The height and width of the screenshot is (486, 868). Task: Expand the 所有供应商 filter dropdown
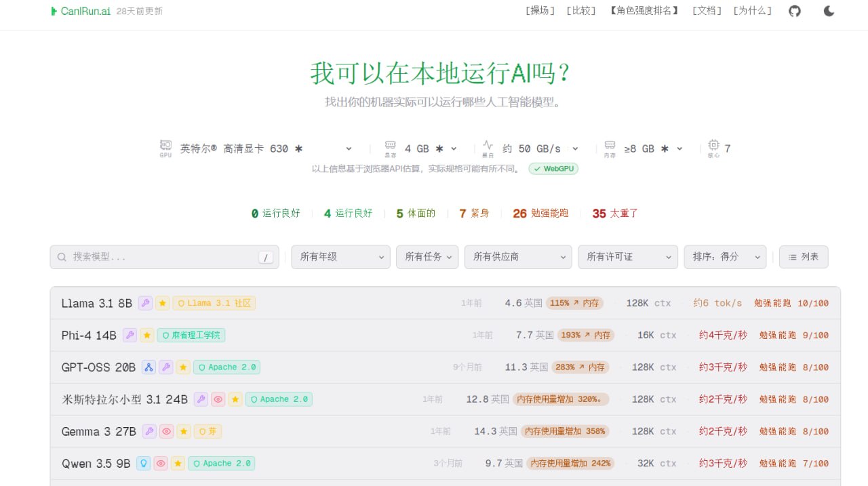pos(518,257)
